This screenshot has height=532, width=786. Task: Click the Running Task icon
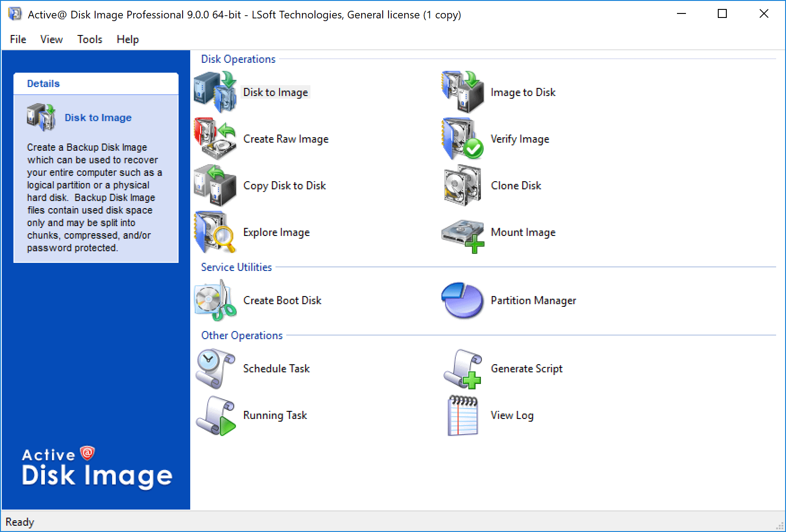click(x=215, y=415)
